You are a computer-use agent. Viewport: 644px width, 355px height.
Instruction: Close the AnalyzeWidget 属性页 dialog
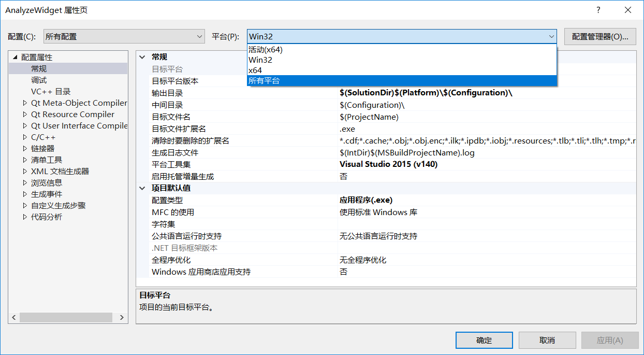coord(628,10)
